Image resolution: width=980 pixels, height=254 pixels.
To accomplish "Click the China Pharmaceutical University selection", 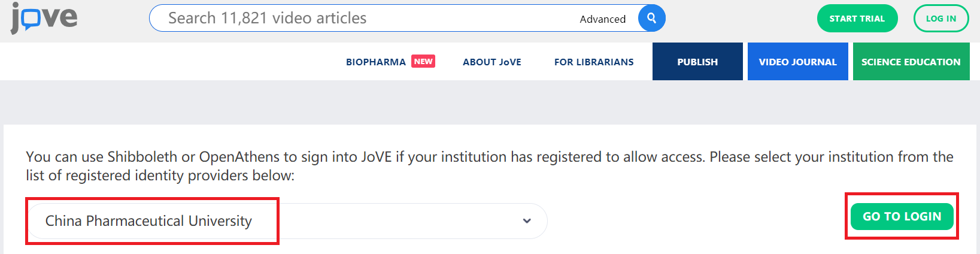I will click(x=148, y=221).
